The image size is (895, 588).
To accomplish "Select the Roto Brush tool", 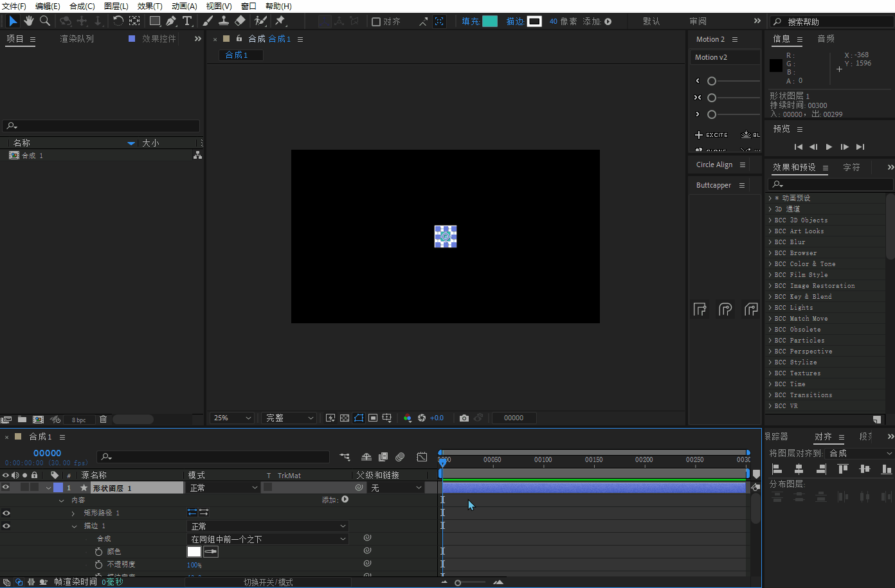I will [260, 21].
